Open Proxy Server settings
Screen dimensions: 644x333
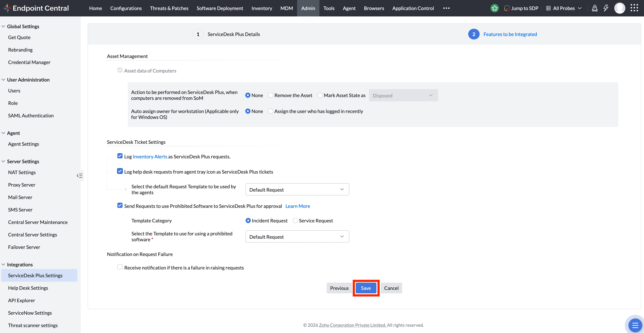click(22, 185)
